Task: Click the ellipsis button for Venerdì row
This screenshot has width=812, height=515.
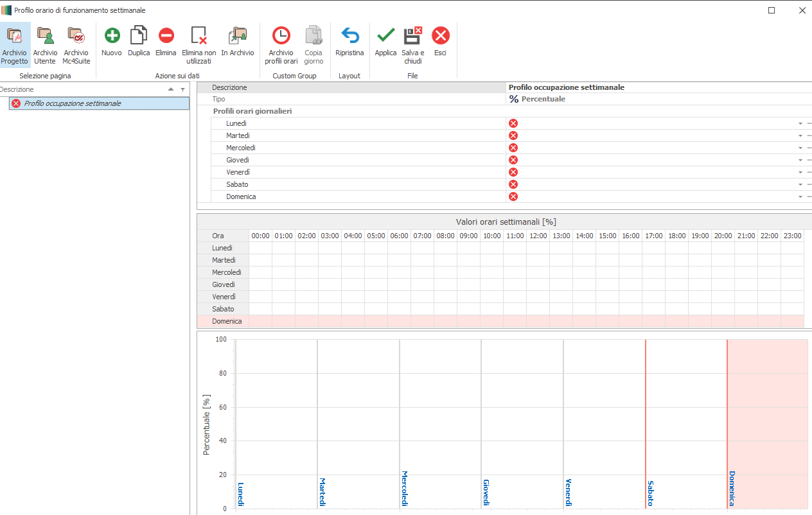Action: coord(809,172)
